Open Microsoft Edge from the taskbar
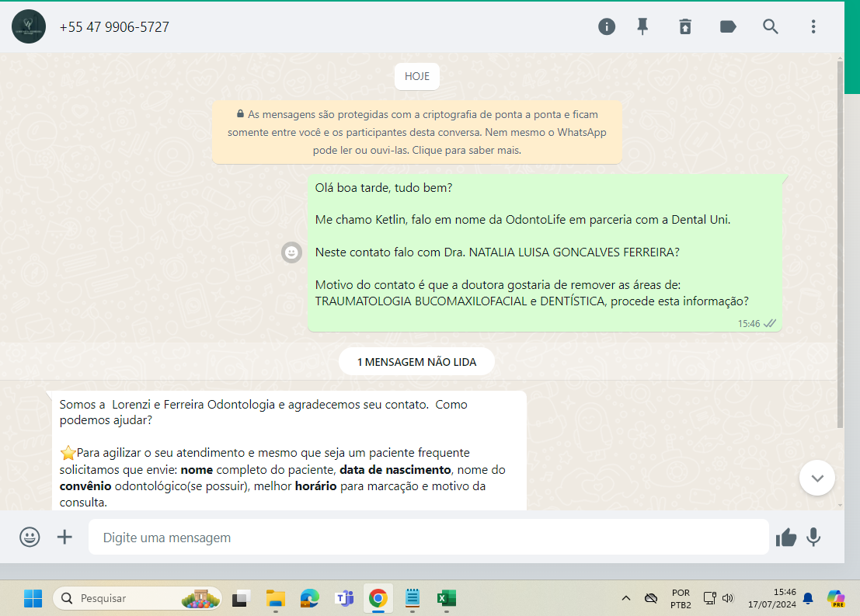The image size is (860, 616). (x=310, y=598)
